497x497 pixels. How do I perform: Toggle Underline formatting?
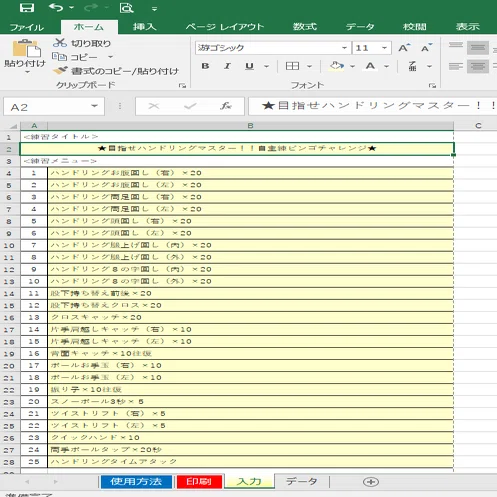coord(249,66)
